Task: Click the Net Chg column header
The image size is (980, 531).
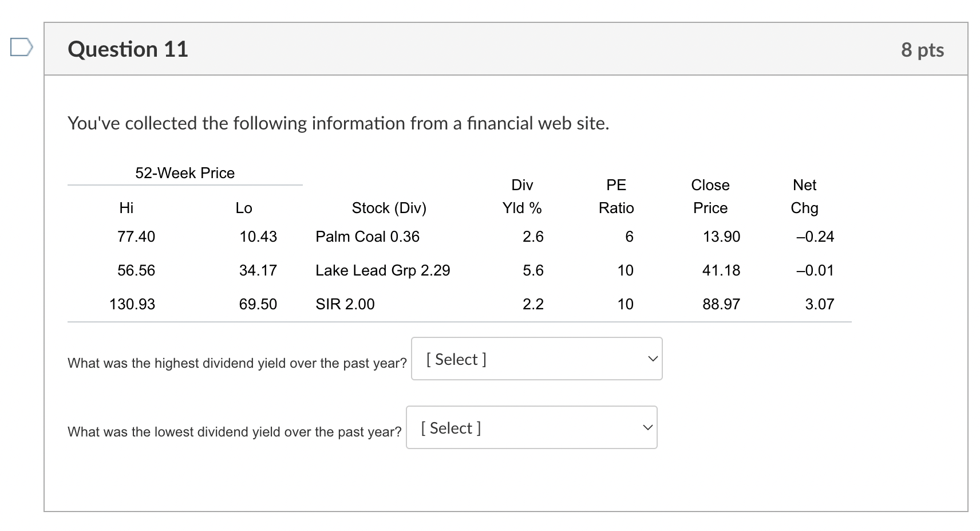Action: click(804, 196)
